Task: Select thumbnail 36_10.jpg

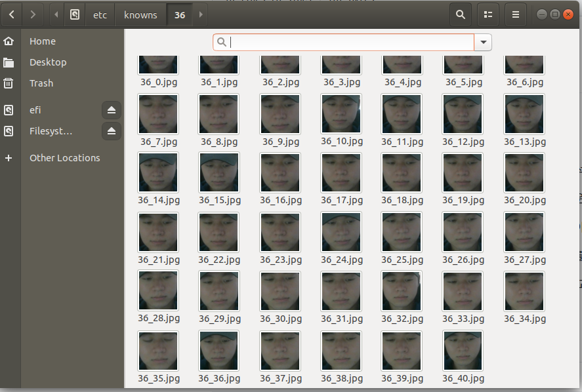Action: point(341,113)
